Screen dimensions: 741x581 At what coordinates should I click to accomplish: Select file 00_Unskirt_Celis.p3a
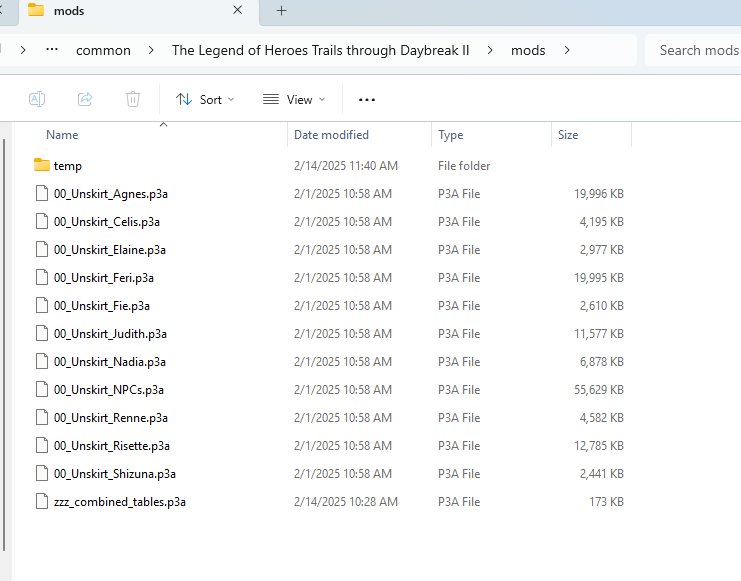(x=107, y=222)
